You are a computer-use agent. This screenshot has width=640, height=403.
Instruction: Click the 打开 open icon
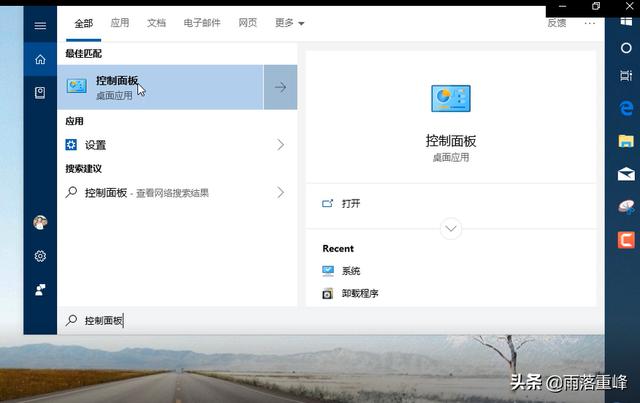[327, 203]
